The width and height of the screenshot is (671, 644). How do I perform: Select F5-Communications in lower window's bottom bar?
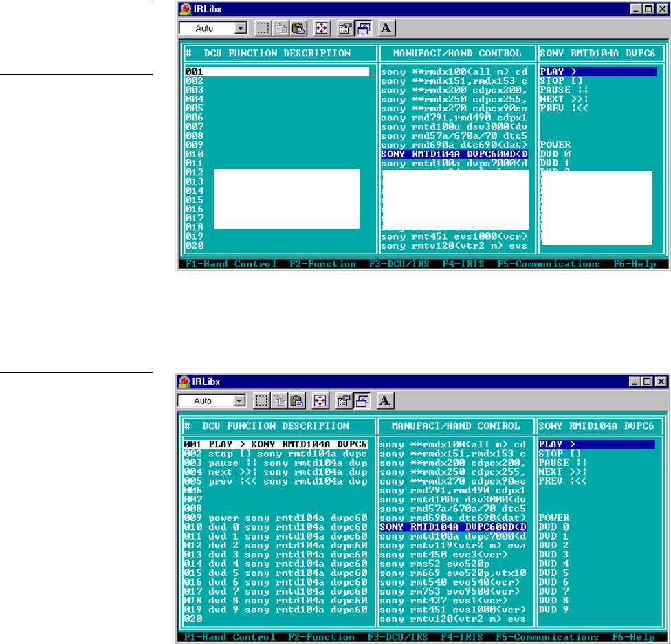coord(547,637)
